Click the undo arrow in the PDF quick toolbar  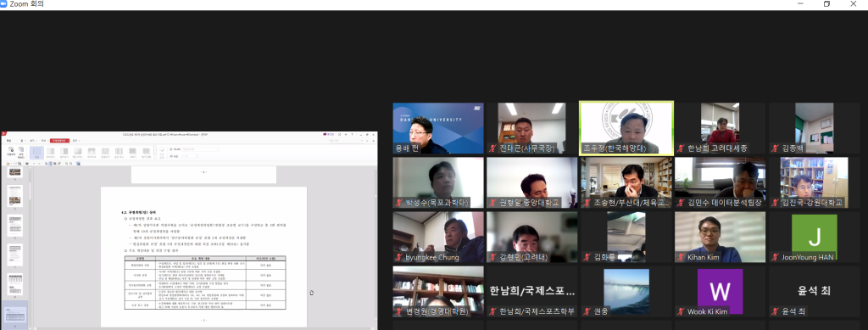[34, 164]
